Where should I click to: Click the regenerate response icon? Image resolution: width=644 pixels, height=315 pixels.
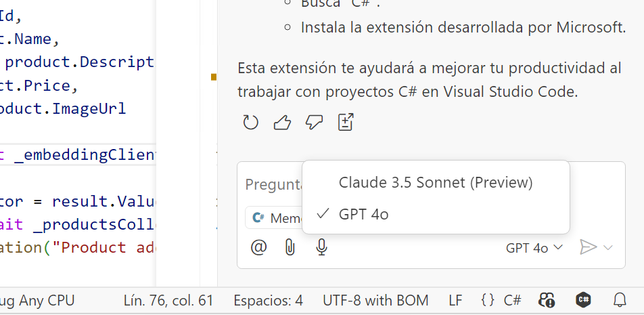[x=250, y=123]
